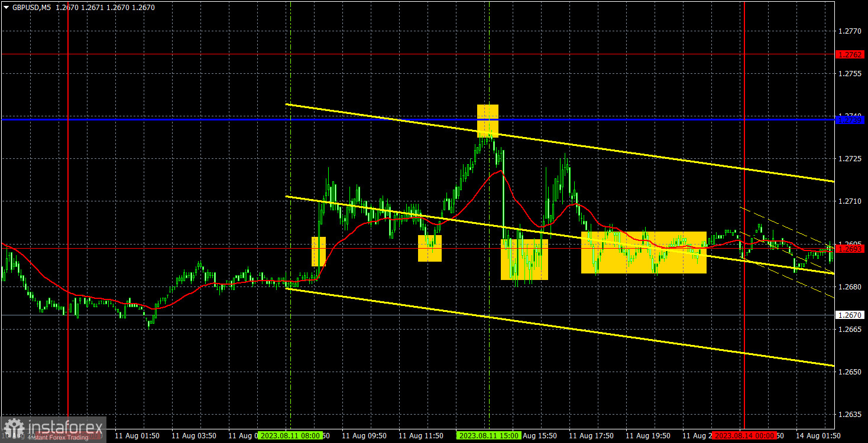The width and height of the screenshot is (868, 443).
Task: Click the 1.2650 price axis value
Action: 851,372
